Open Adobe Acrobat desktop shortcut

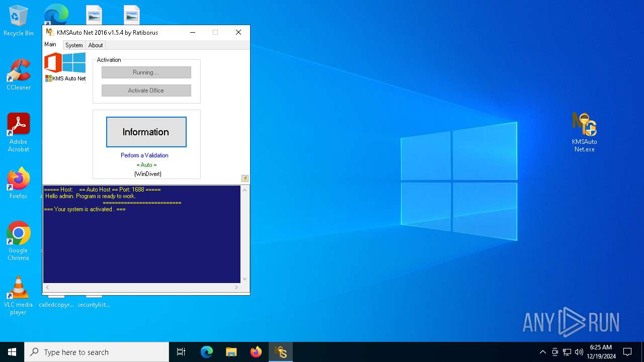(19, 132)
